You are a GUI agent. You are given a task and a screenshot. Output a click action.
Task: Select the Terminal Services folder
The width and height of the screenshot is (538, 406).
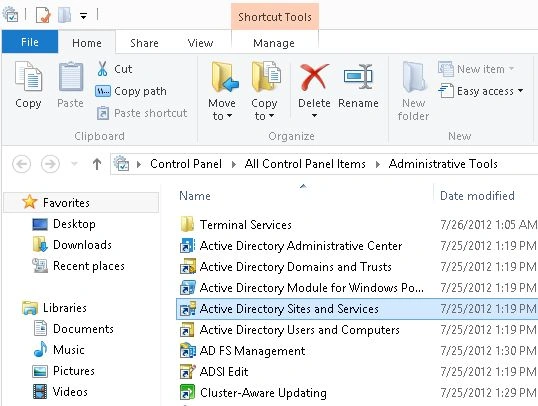coord(245,225)
